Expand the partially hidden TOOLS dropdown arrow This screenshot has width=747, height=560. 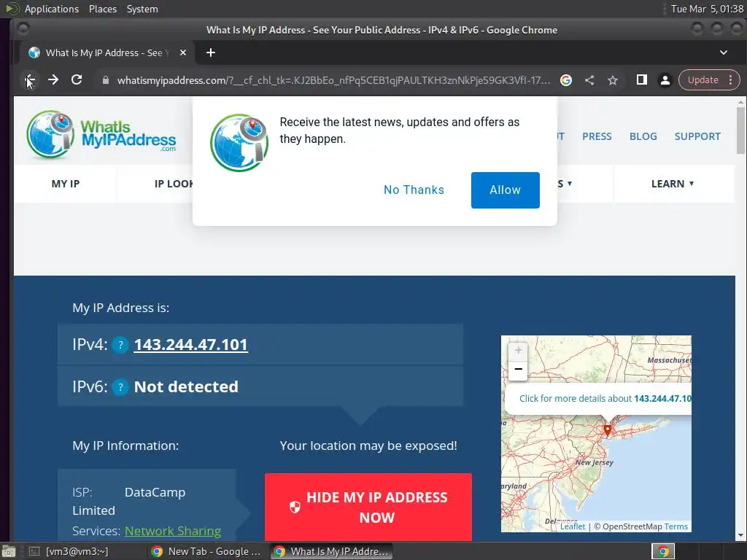click(x=569, y=183)
